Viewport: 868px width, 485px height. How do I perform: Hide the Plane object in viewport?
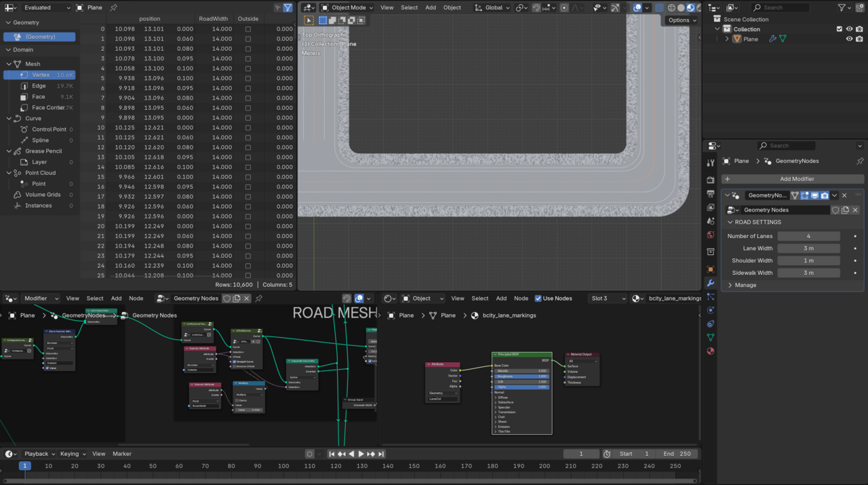[x=849, y=39]
